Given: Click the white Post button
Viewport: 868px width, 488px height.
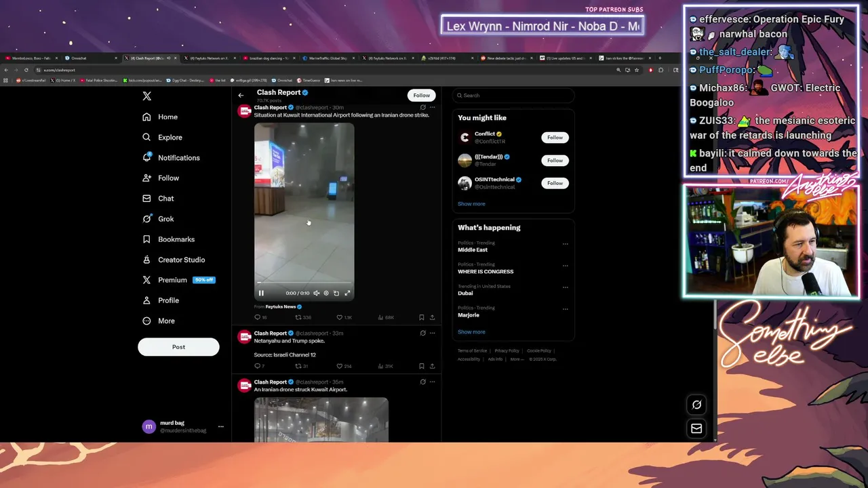Looking at the screenshot, I should pyautogui.click(x=178, y=347).
